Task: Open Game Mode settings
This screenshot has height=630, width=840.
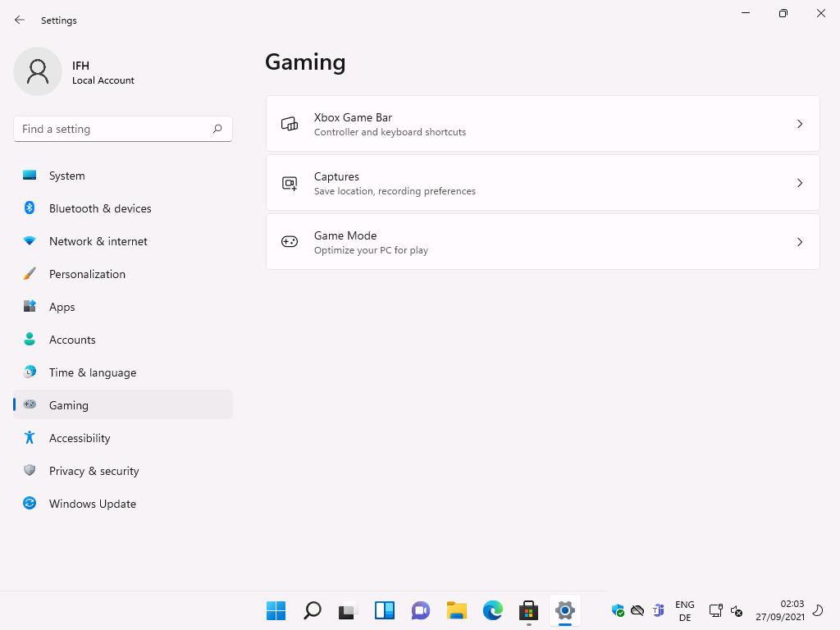Action: pyautogui.click(x=543, y=242)
